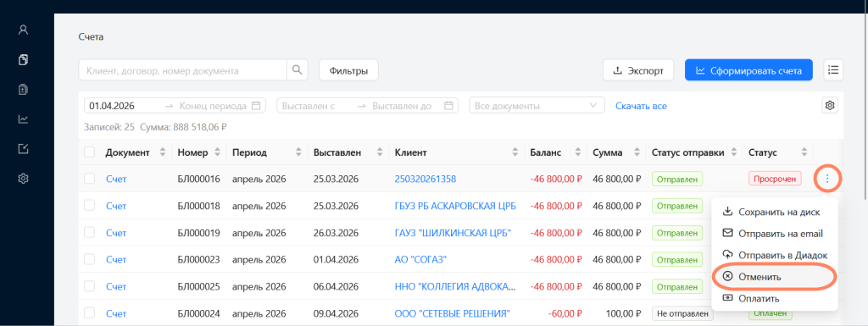
Task: Choose Сохранить на диск in menu
Action: click(774, 213)
